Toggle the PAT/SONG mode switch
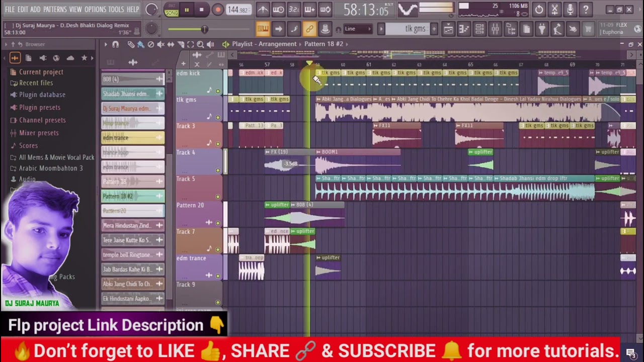644x362 pixels. (172, 10)
